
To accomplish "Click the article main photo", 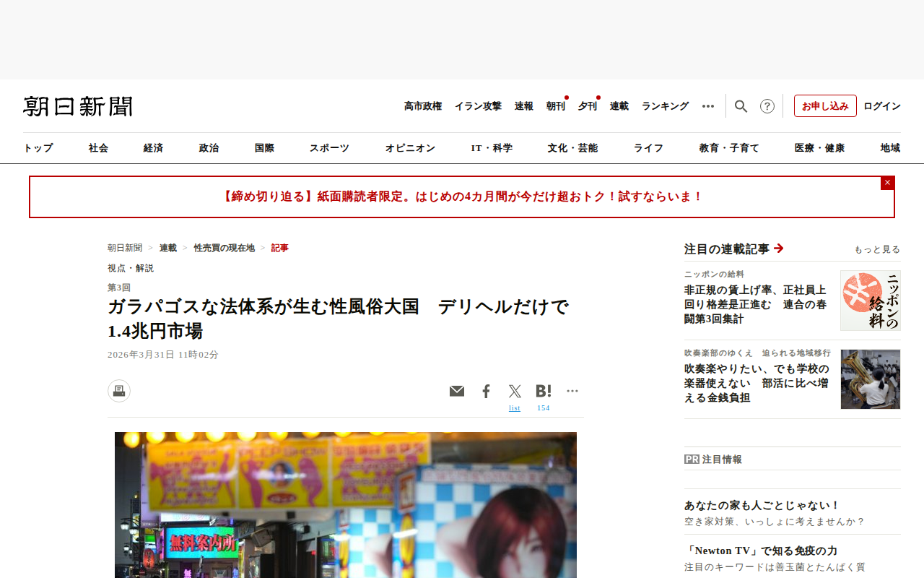I will click(x=346, y=505).
